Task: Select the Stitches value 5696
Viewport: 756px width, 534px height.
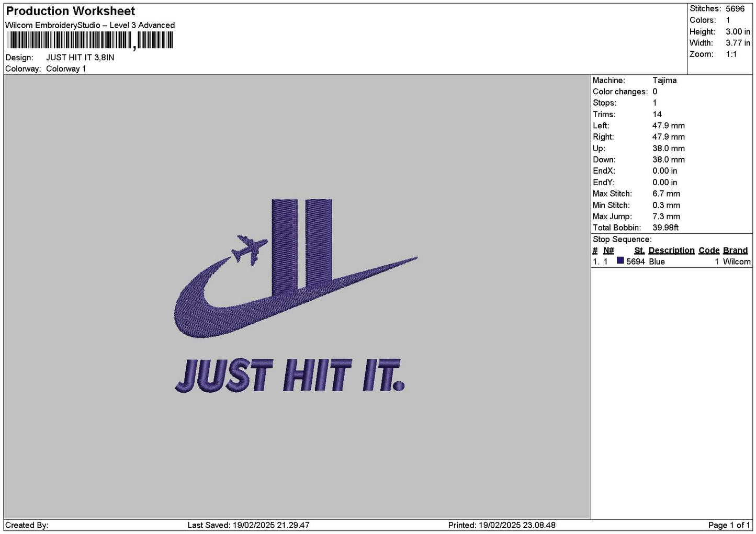Action: point(735,9)
